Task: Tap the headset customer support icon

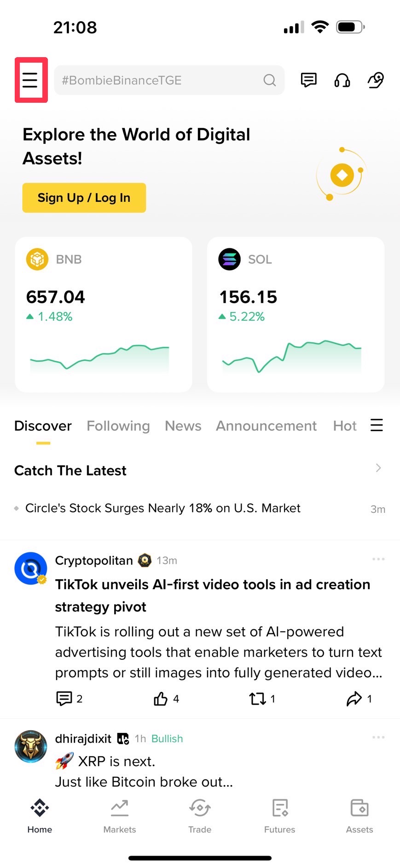Action: pyautogui.click(x=342, y=80)
